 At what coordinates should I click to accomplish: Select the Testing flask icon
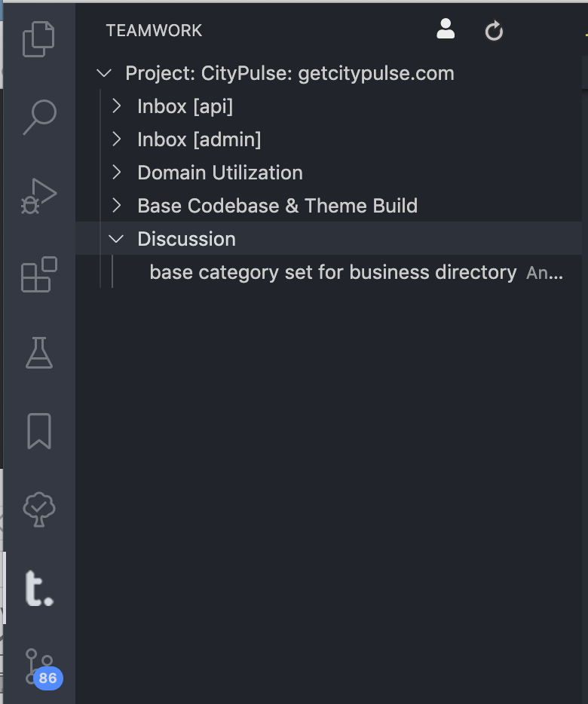[38, 353]
